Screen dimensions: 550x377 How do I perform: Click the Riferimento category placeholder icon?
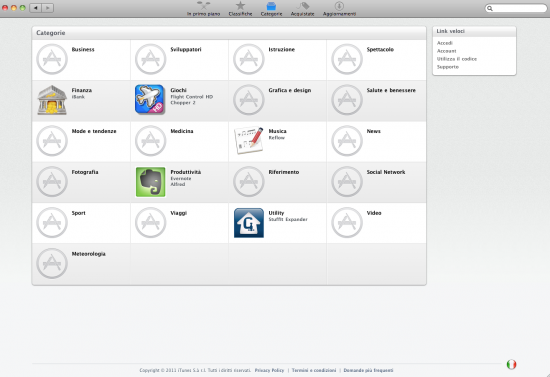coord(249,182)
